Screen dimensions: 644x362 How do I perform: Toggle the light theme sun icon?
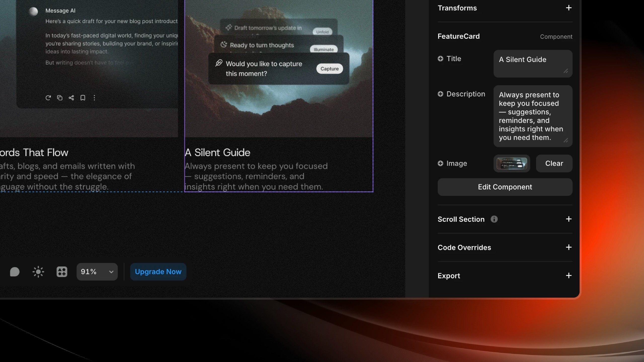click(x=38, y=272)
